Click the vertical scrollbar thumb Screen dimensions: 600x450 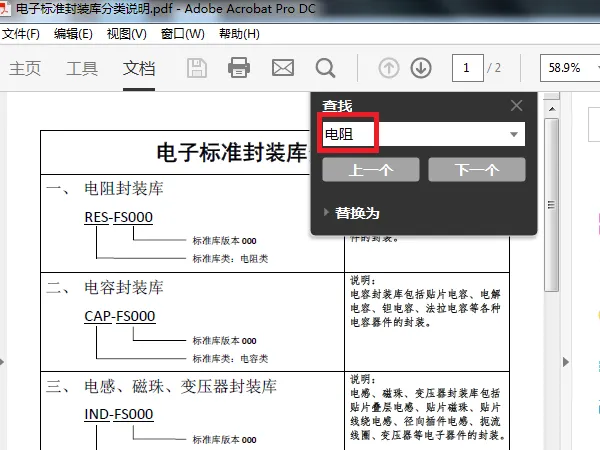click(551, 205)
